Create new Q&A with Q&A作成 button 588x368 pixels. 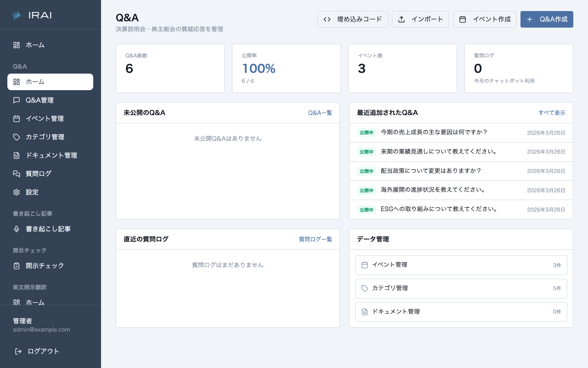[x=547, y=19]
